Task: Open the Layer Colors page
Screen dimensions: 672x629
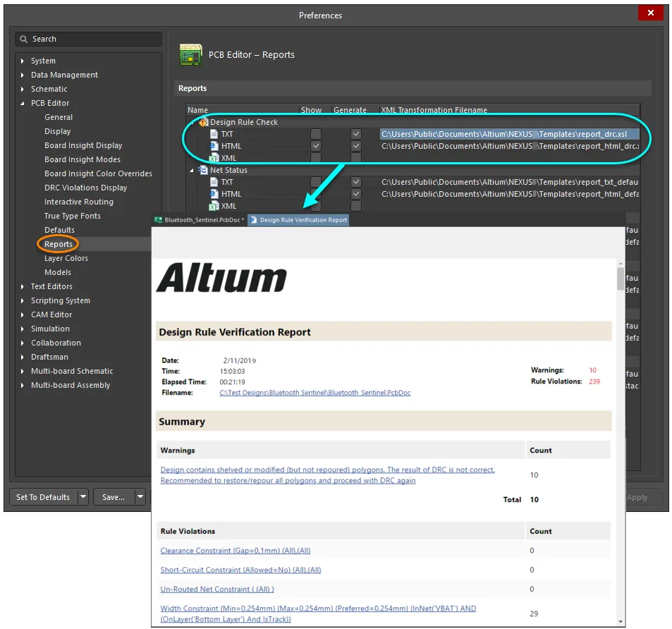Action: point(66,258)
